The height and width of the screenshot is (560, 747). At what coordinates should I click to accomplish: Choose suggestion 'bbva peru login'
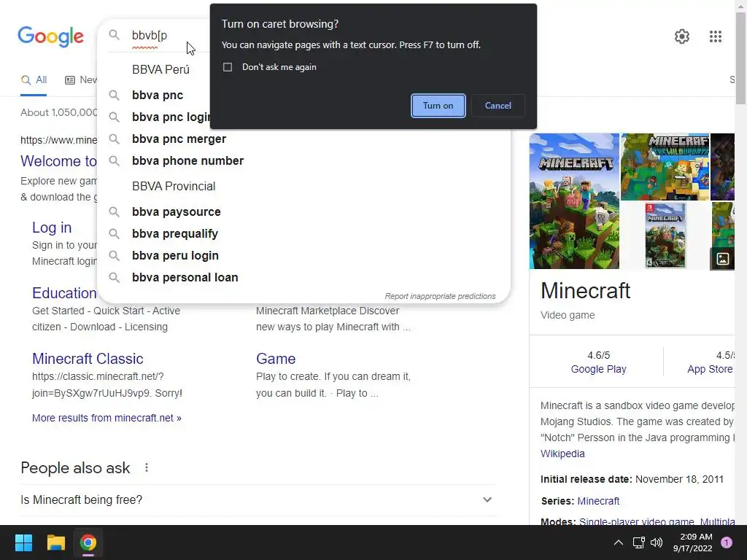tap(175, 256)
